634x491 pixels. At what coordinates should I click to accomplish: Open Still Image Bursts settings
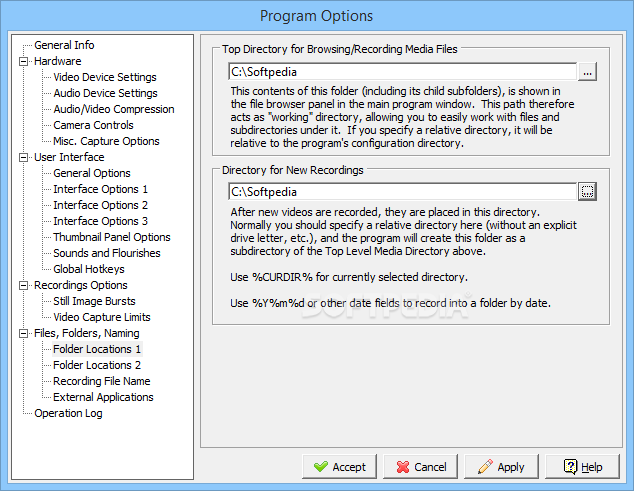coord(94,301)
